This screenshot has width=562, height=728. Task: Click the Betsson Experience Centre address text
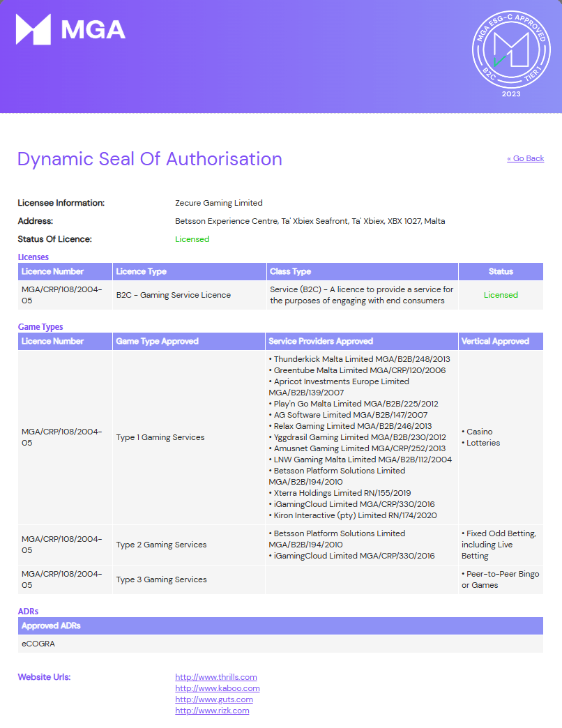310,221
